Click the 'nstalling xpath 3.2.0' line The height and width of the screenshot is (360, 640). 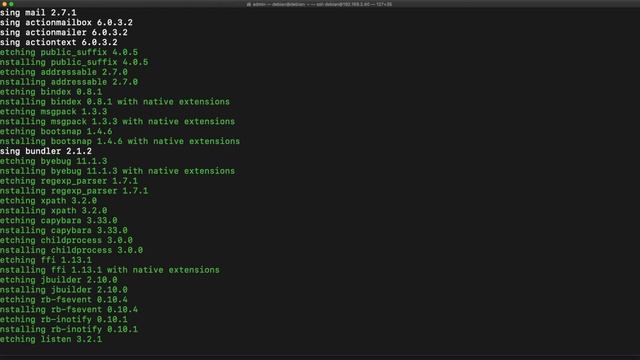click(53, 211)
